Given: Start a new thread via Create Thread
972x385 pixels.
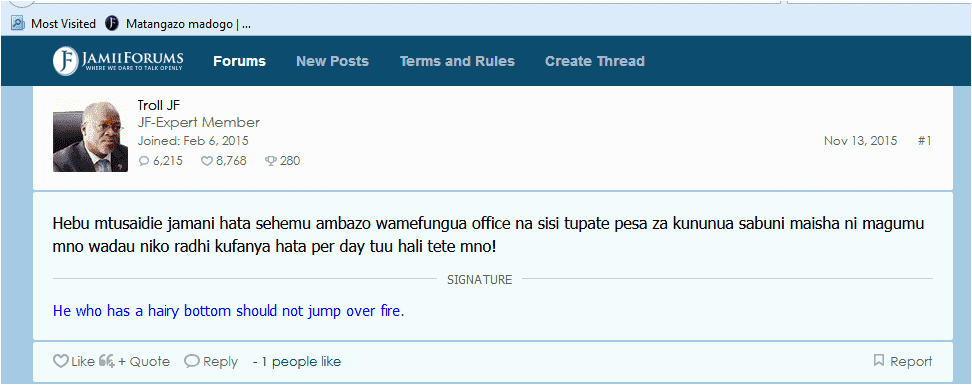Looking at the screenshot, I should (594, 61).
